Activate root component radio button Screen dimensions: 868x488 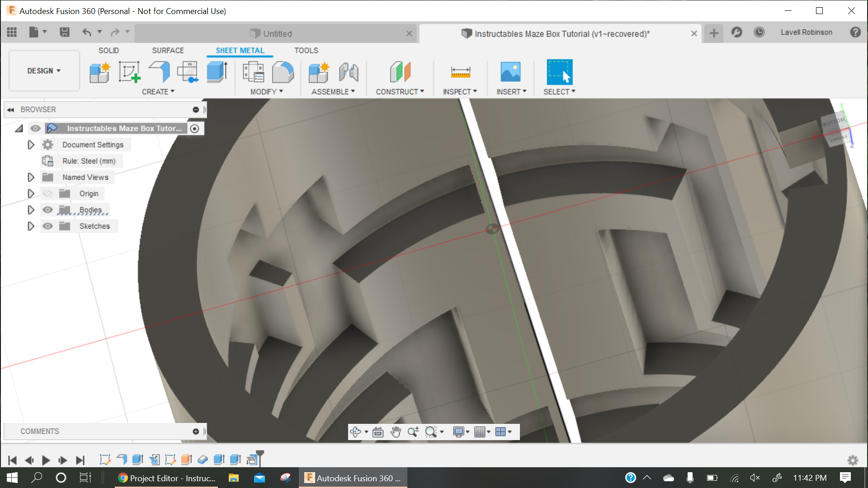pos(194,129)
